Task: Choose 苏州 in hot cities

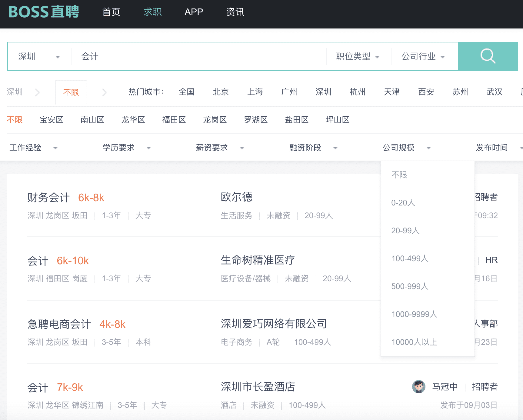Action: coord(460,92)
